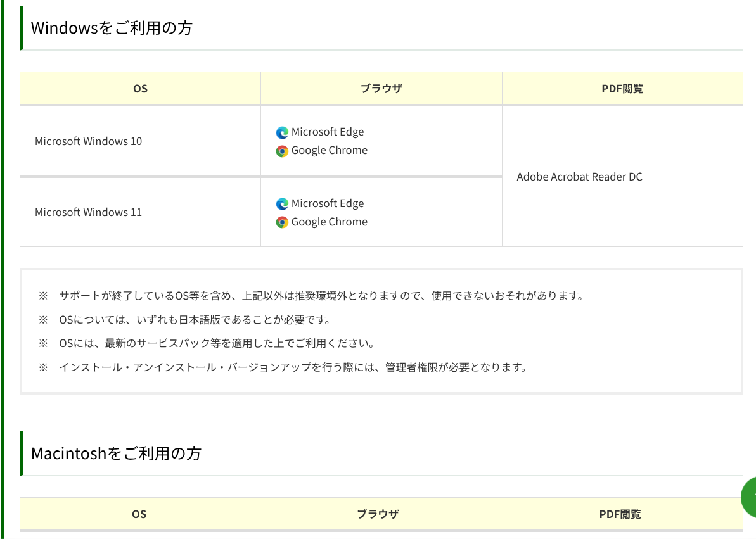Screen dimensions: 756x539
Task: Click 'PDF閲覧' header in Macintosh table
Action: [x=620, y=514]
